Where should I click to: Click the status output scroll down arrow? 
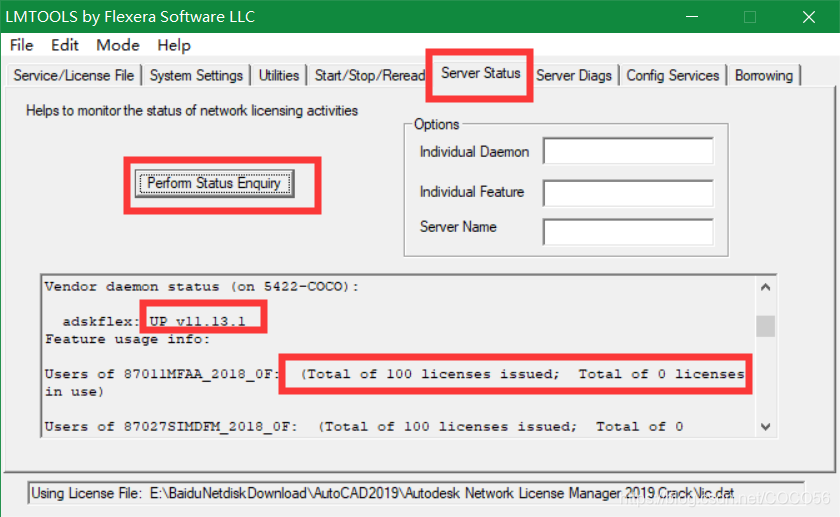coord(765,427)
